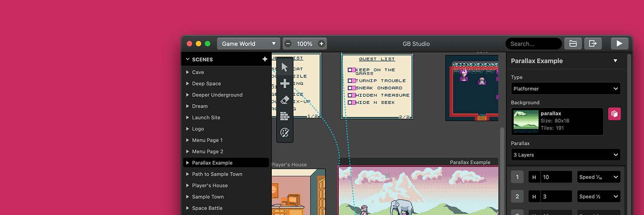Open layer 2 Speed ½ dropdown
The image size is (644, 215).
599,197
